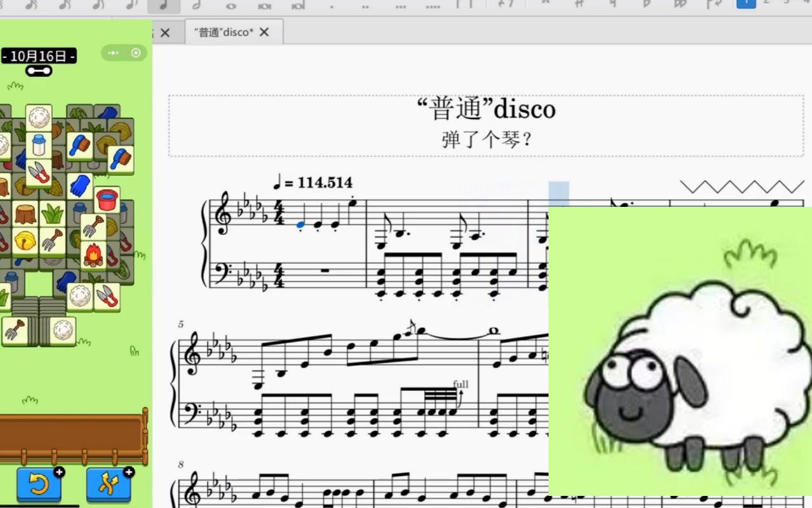Click plus badge on shuffle button
812x508 pixels.
tap(129, 472)
